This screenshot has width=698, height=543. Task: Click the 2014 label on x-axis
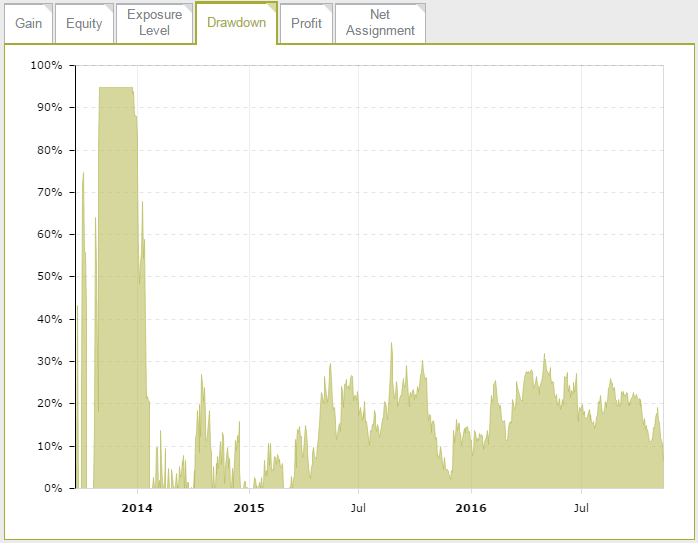[x=136, y=508]
